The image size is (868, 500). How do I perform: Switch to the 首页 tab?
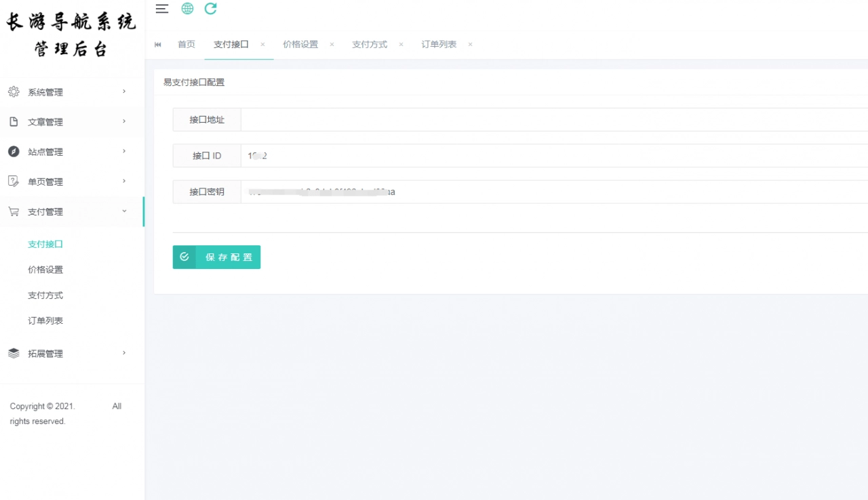coord(186,45)
